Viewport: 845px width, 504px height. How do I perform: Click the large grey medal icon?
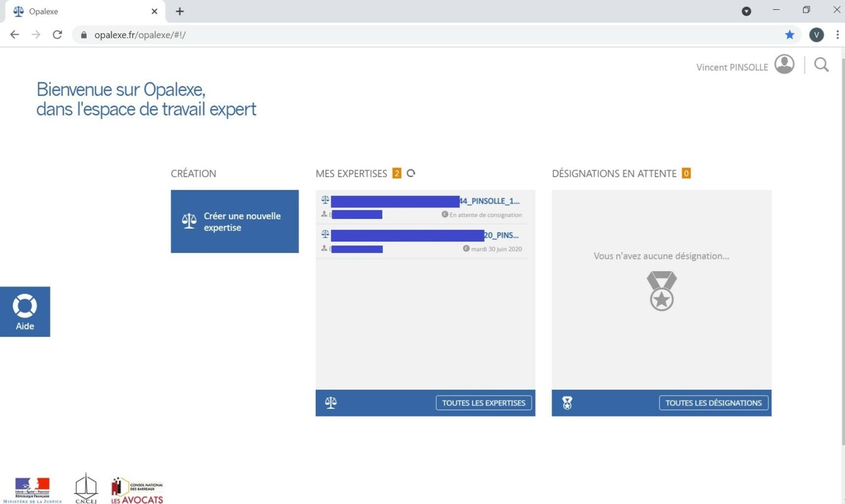point(661,291)
